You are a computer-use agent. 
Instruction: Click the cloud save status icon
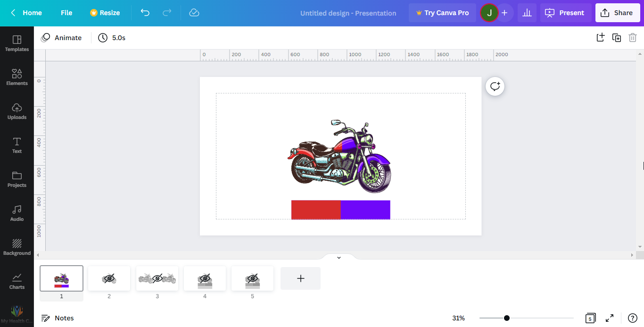click(194, 13)
